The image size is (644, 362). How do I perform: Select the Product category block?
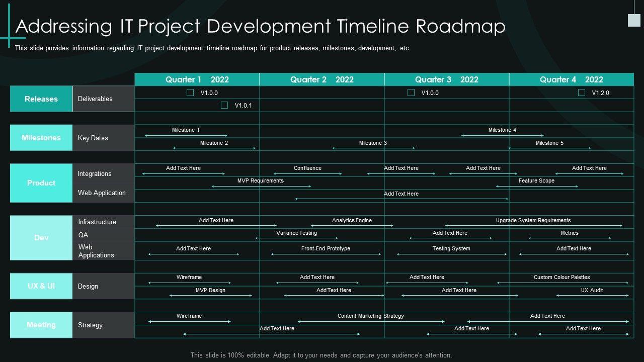(x=41, y=183)
